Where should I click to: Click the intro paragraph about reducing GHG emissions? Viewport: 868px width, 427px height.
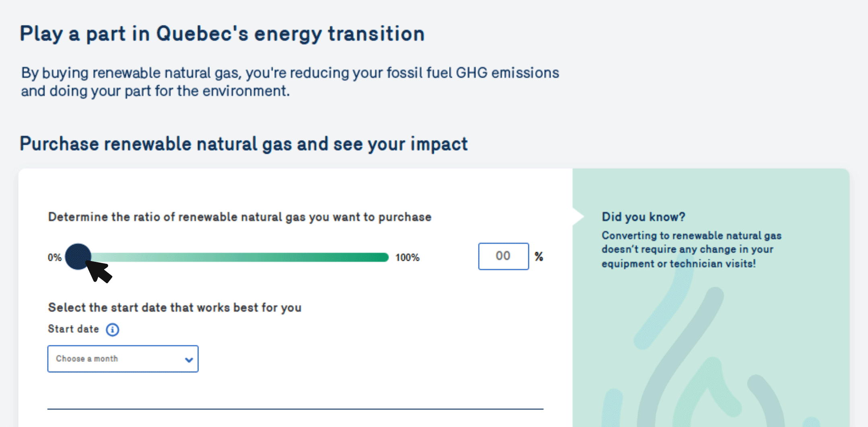pyautogui.click(x=290, y=82)
